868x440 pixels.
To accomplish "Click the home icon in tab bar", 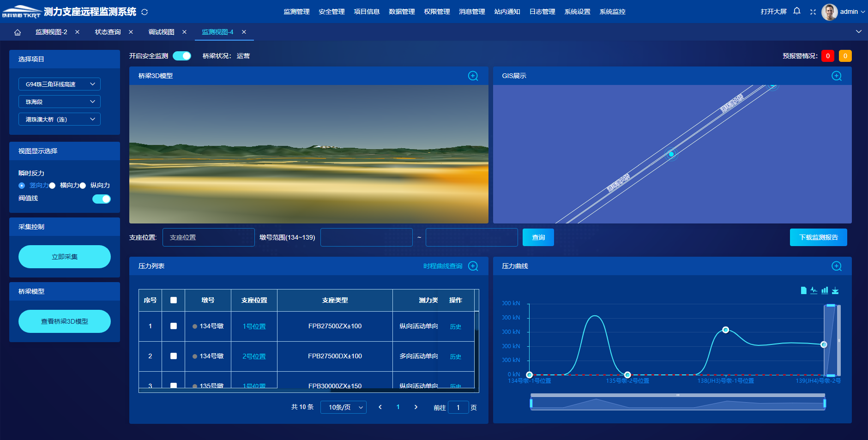I will click(18, 32).
